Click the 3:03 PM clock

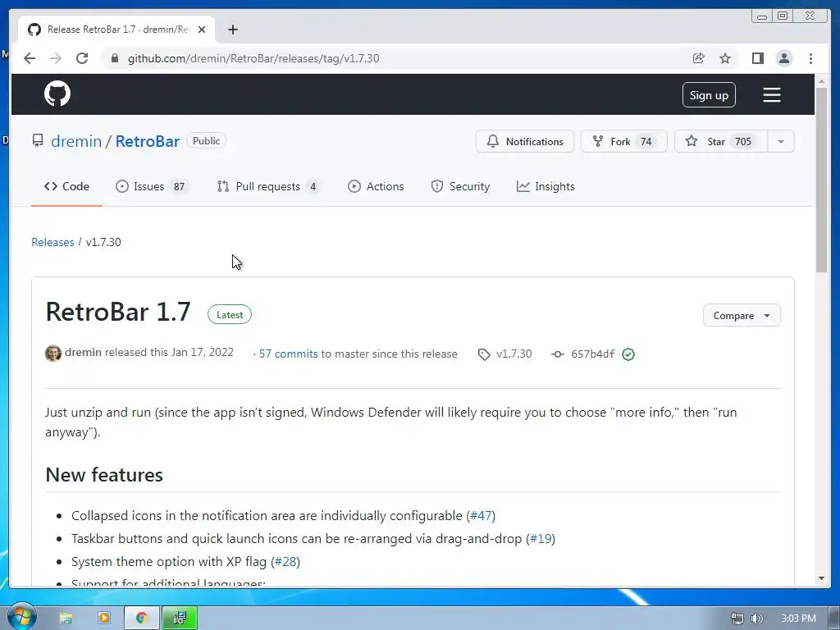point(799,619)
